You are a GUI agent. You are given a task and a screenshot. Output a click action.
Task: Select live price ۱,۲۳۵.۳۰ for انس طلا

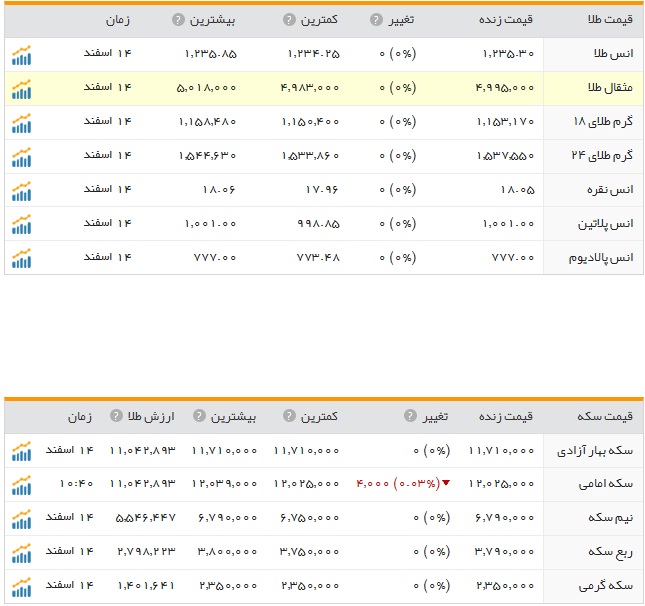pyautogui.click(x=508, y=54)
